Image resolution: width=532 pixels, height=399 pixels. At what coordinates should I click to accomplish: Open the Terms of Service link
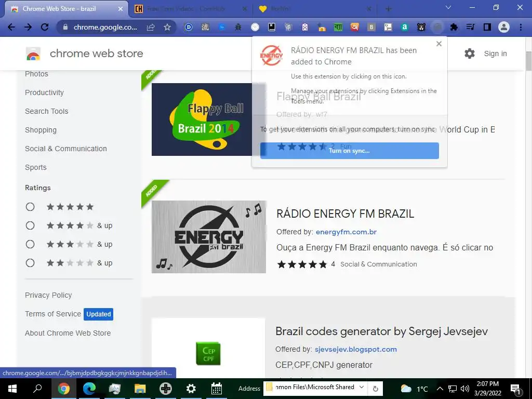point(53,314)
